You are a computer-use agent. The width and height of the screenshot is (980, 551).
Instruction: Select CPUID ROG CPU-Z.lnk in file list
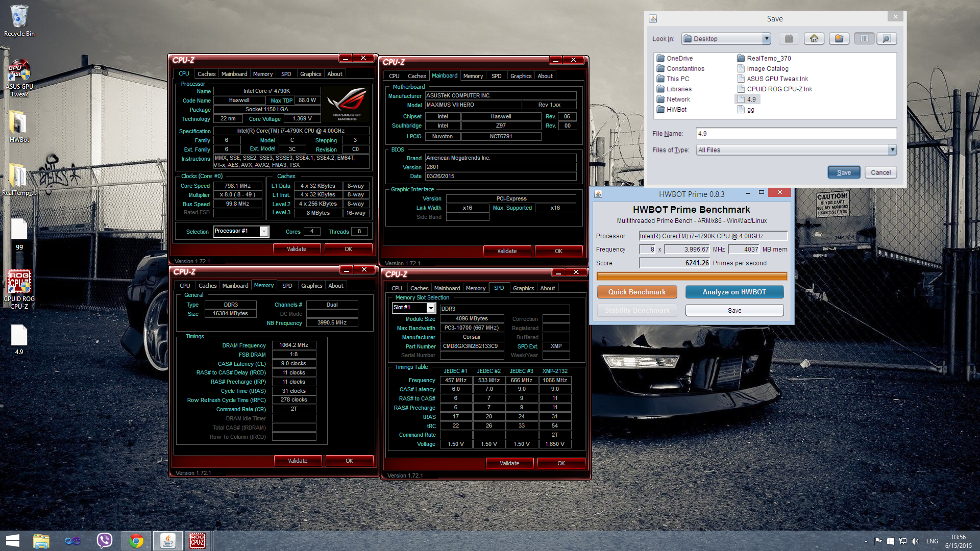pyautogui.click(x=775, y=89)
